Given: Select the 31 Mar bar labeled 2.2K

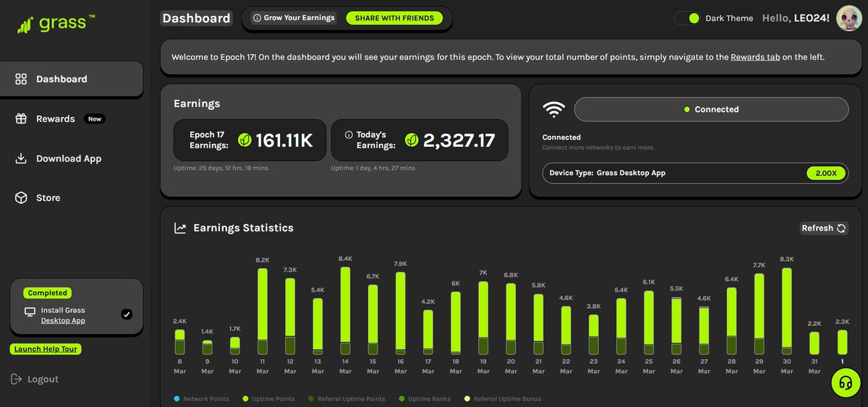Looking at the screenshot, I should 814,343.
